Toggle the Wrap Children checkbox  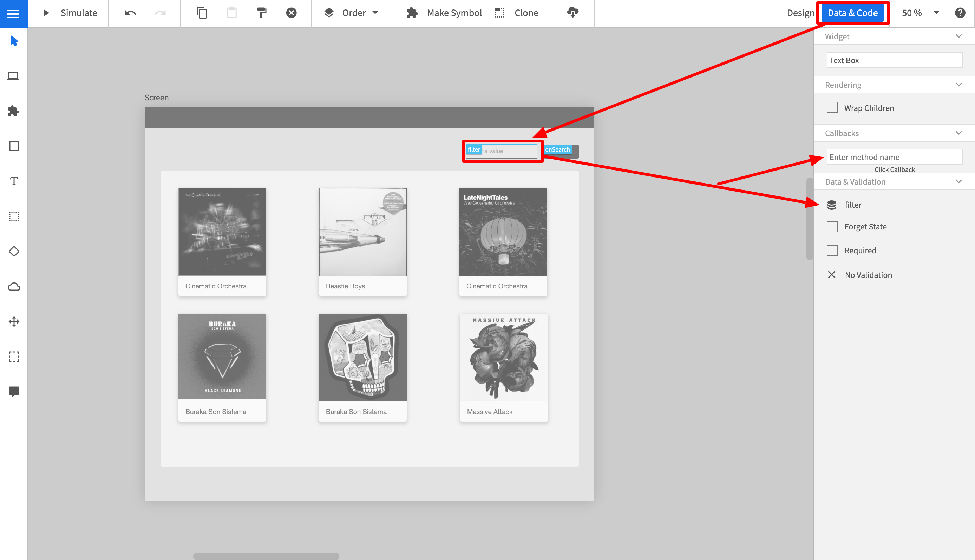(833, 108)
